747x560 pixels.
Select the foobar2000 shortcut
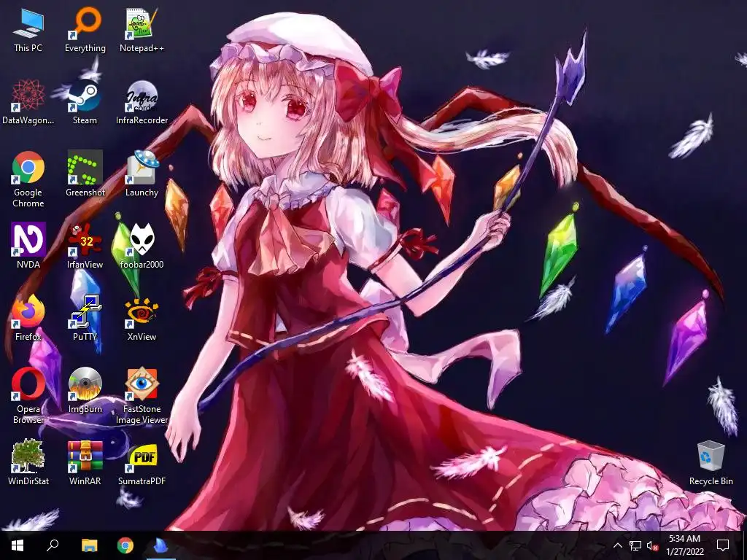pos(142,246)
